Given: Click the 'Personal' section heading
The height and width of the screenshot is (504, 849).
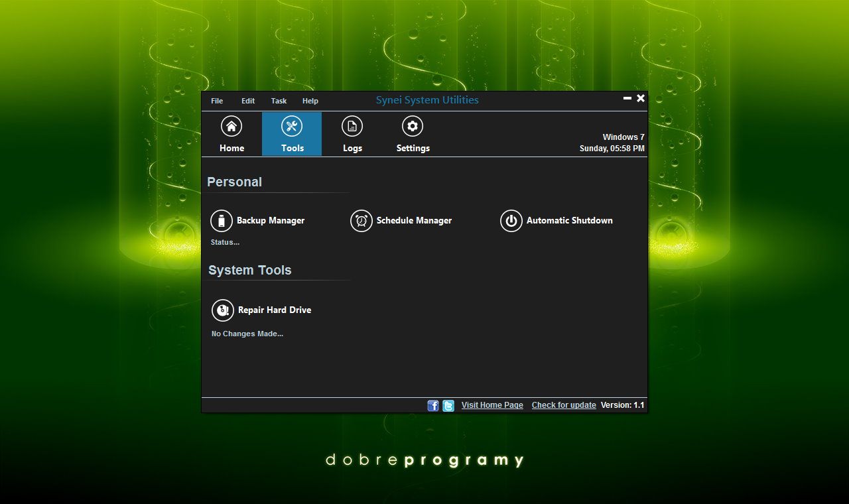Looking at the screenshot, I should pos(234,182).
